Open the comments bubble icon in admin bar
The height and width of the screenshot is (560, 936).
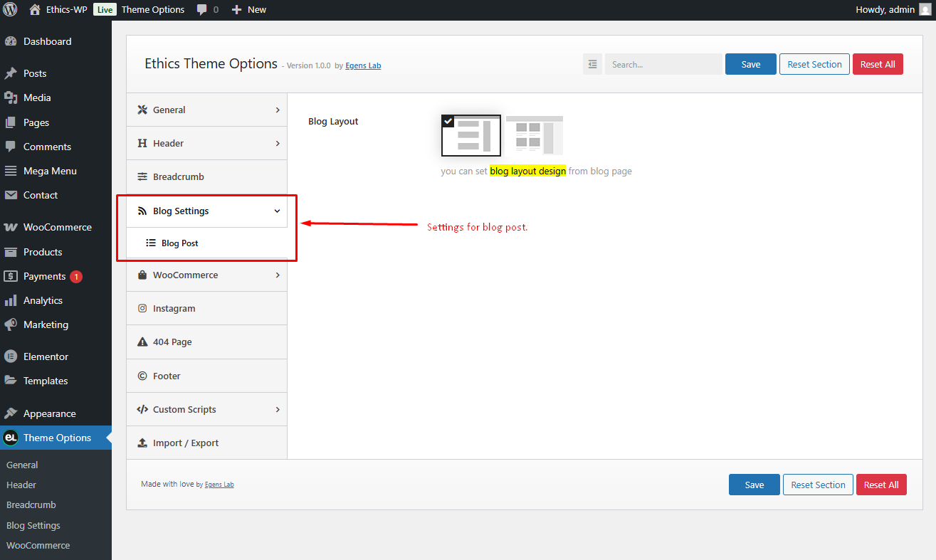pyautogui.click(x=202, y=10)
